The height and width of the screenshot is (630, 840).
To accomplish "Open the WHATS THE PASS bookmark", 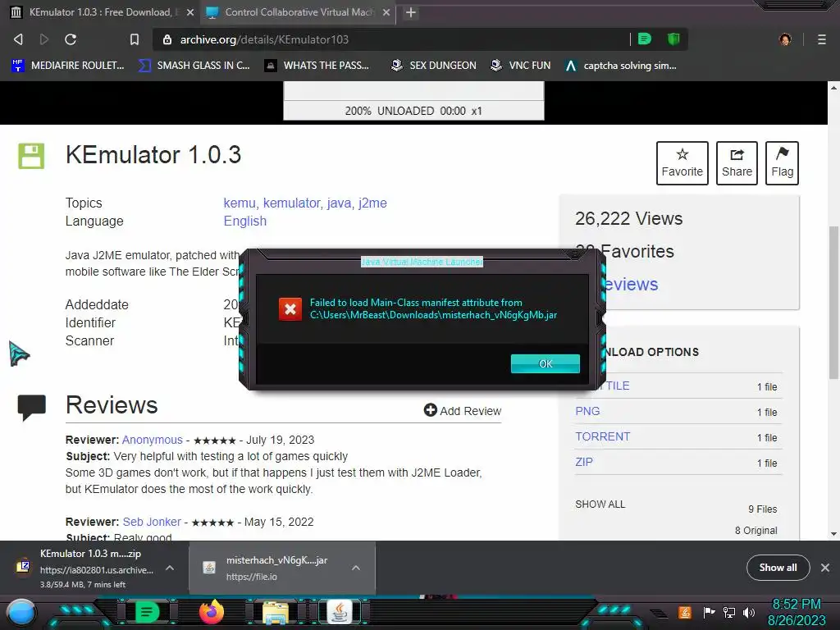I will pos(317,66).
